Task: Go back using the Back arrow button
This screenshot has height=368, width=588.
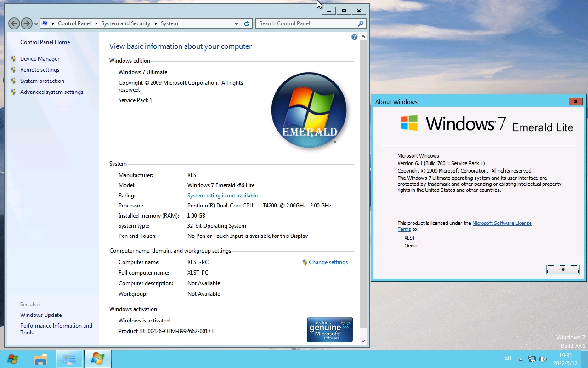Action: click(14, 23)
